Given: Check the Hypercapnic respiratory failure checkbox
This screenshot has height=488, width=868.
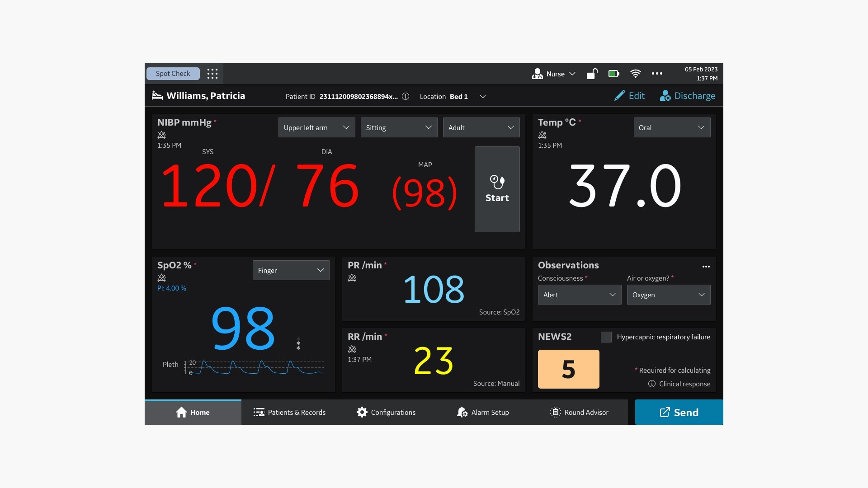Looking at the screenshot, I should 606,337.
